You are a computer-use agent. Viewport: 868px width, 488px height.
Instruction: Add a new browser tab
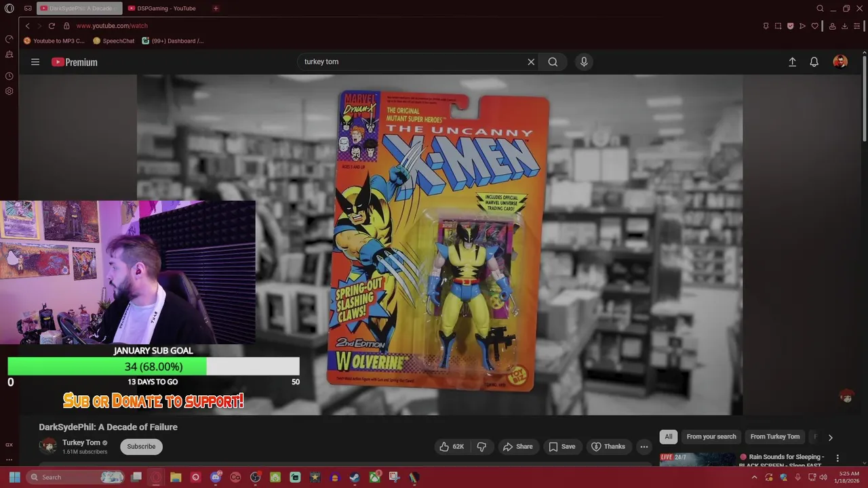tap(216, 8)
